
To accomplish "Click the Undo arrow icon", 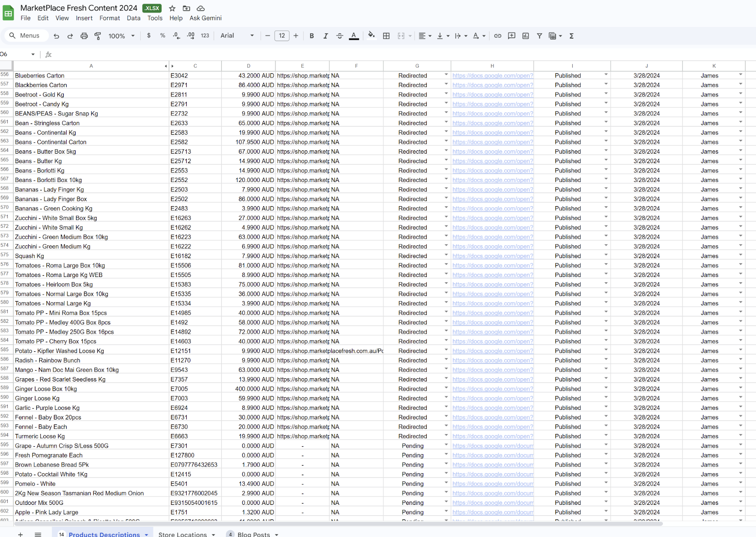I will click(x=56, y=36).
